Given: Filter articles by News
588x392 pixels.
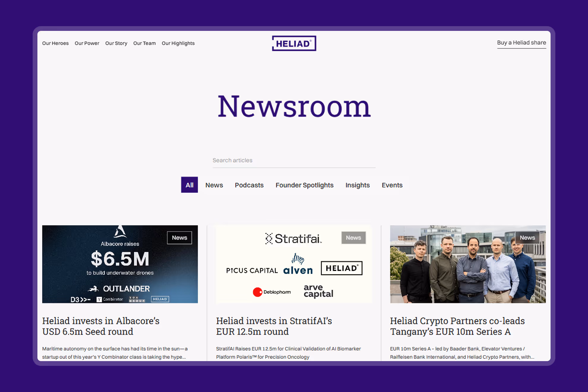Looking at the screenshot, I should 214,185.
